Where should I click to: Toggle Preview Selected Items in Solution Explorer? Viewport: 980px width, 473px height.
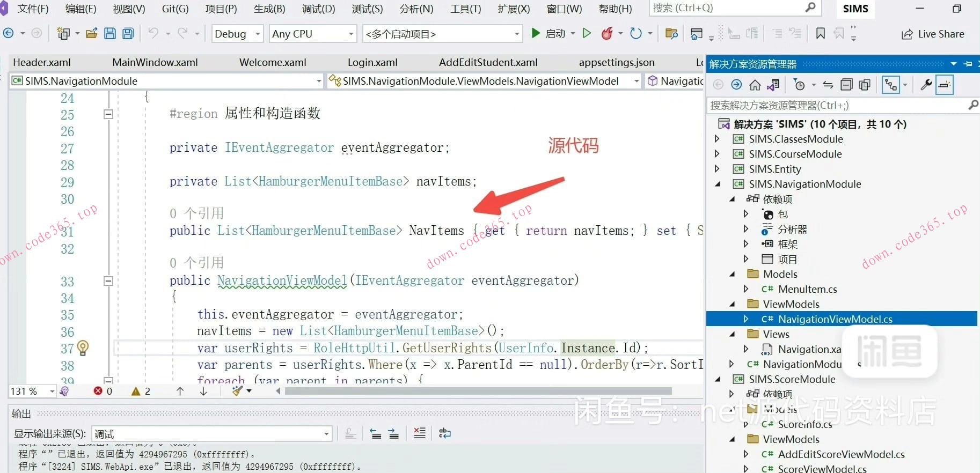coord(944,85)
